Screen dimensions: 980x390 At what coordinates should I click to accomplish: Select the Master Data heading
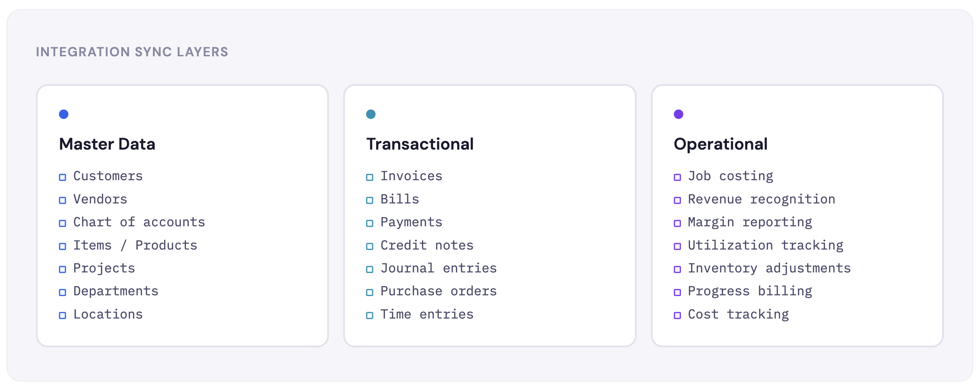(x=107, y=144)
